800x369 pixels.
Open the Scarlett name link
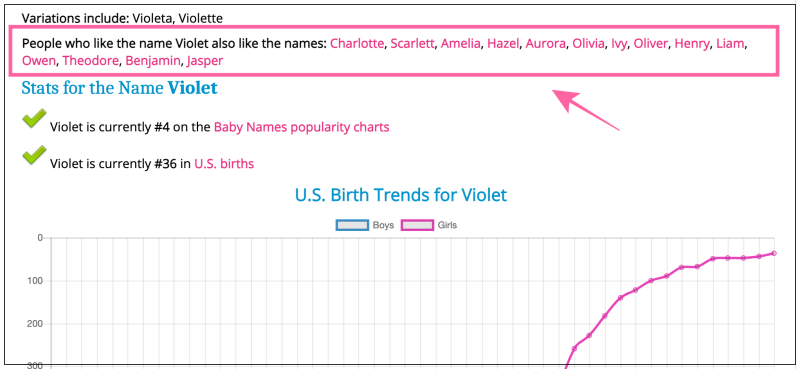pos(412,44)
